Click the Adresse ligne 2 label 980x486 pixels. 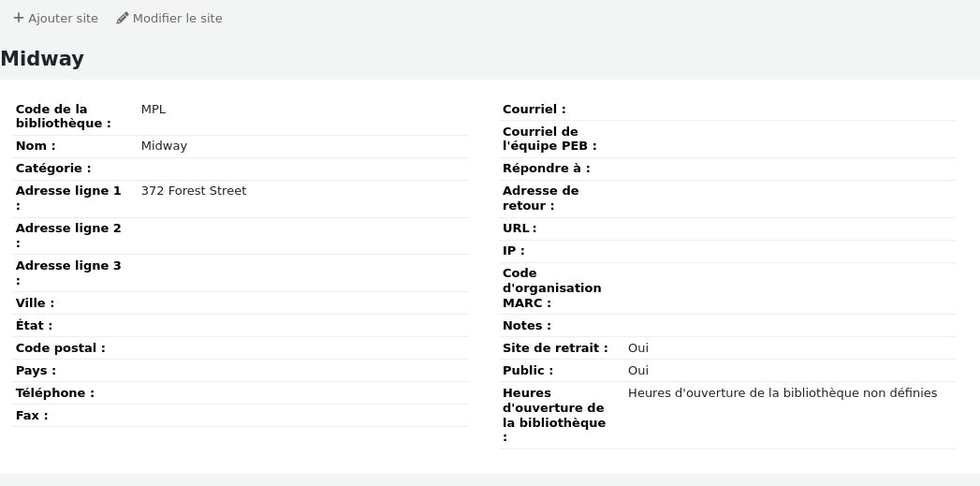[x=68, y=236]
